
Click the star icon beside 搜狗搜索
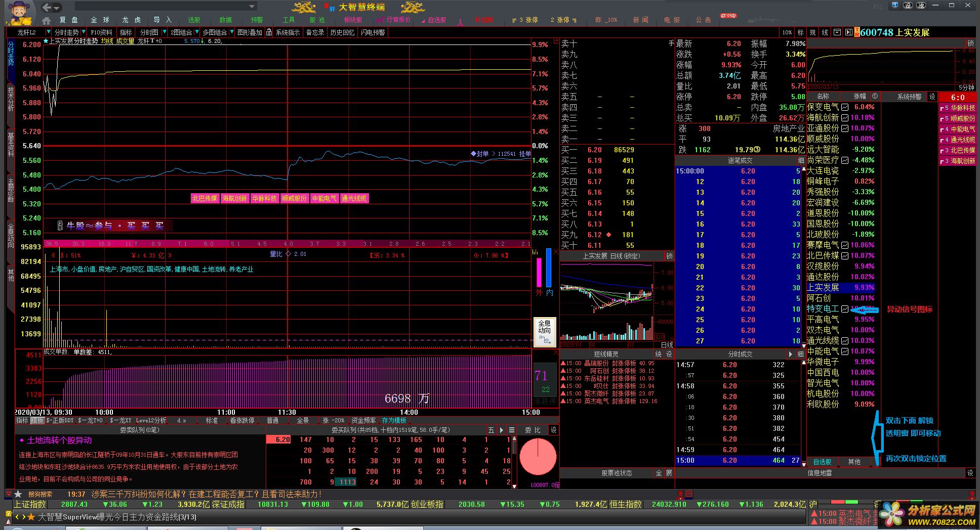(18, 494)
